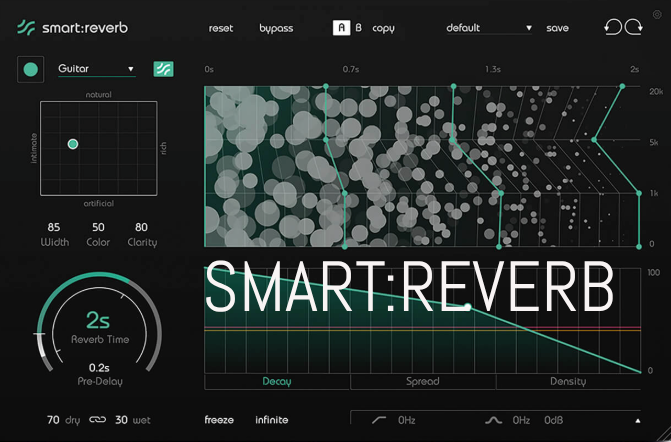Open the default preset dropdown
Image resolution: width=671 pixels, height=442 pixels.
point(489,28)
